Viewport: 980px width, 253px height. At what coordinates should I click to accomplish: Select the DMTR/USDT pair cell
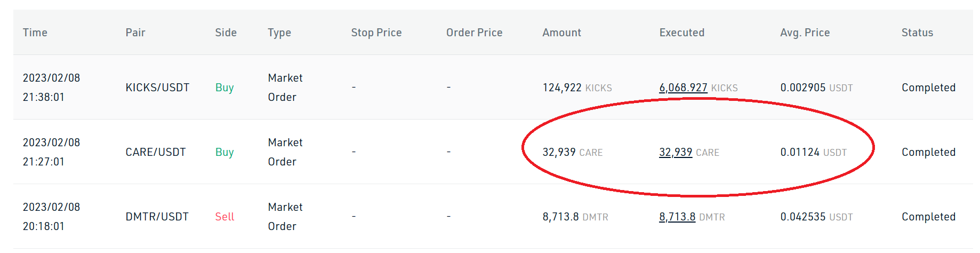pos(157,217)
